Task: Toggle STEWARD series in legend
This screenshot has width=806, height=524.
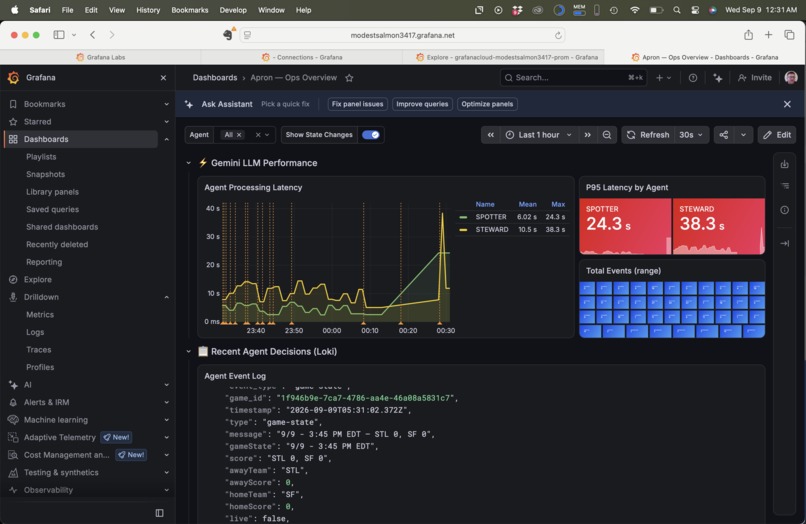Action: tap(492, 230)
